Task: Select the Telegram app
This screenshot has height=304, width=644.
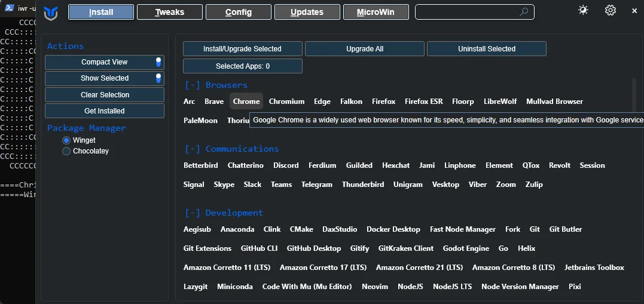Action: click(317, 185)
